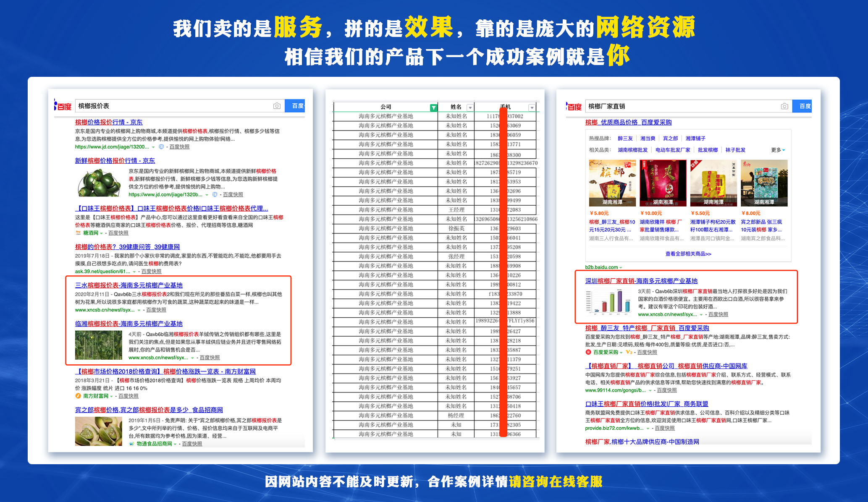Click the 槟榔厂家直销 search input field
Screen dimensions: 868x502
click(x=680, y=106)
